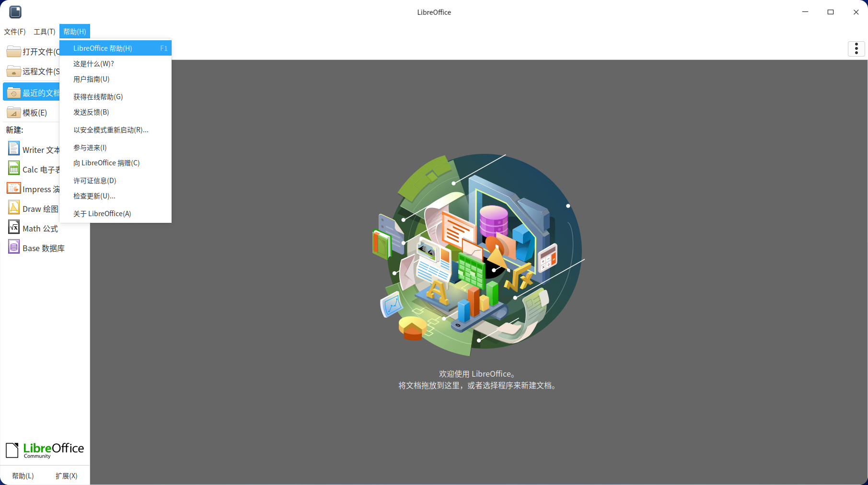Select 向 LibreOffice 捐赠(C) entry
This screenshot has width=868, height=485.
coord(116,163)
